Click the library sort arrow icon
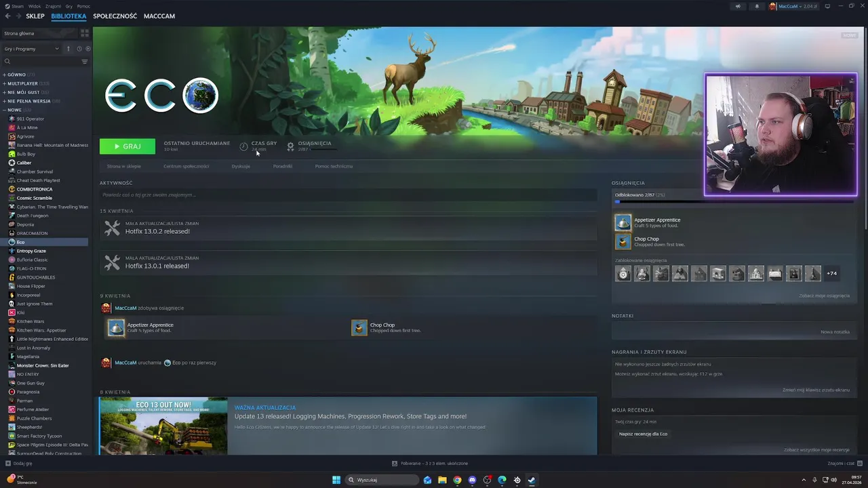This screenshot has height=488, width=868. [68, 49]
